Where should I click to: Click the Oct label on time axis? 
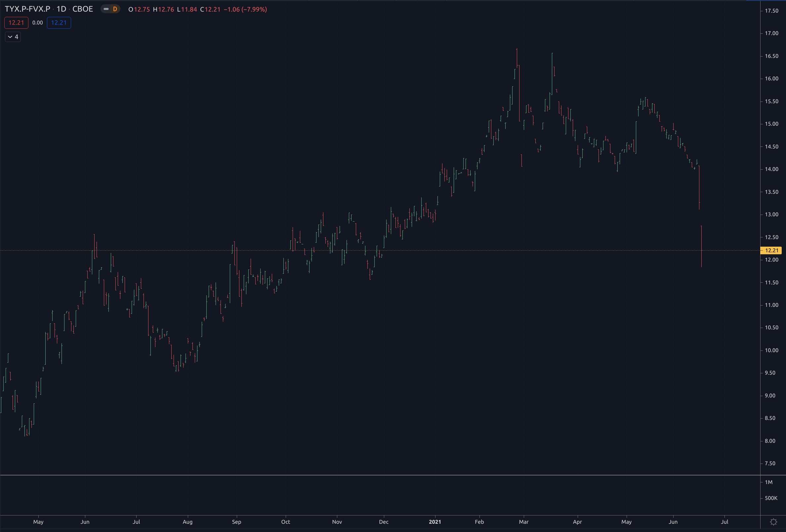tap(286, 522)
